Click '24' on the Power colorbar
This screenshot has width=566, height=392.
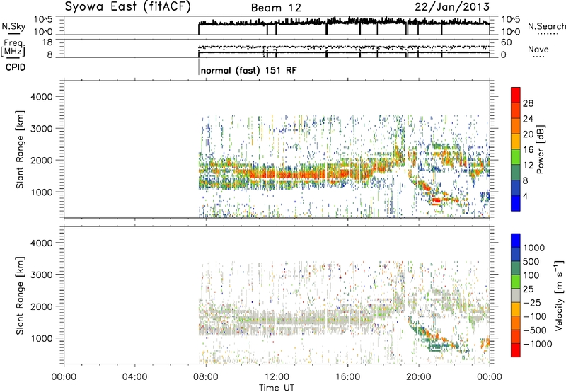528,119
